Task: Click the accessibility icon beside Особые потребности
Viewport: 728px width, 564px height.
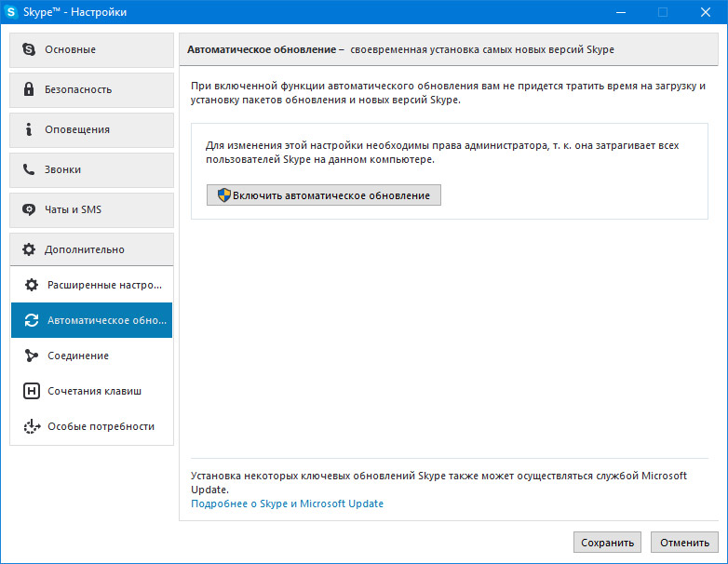Action: click(32, 426)
